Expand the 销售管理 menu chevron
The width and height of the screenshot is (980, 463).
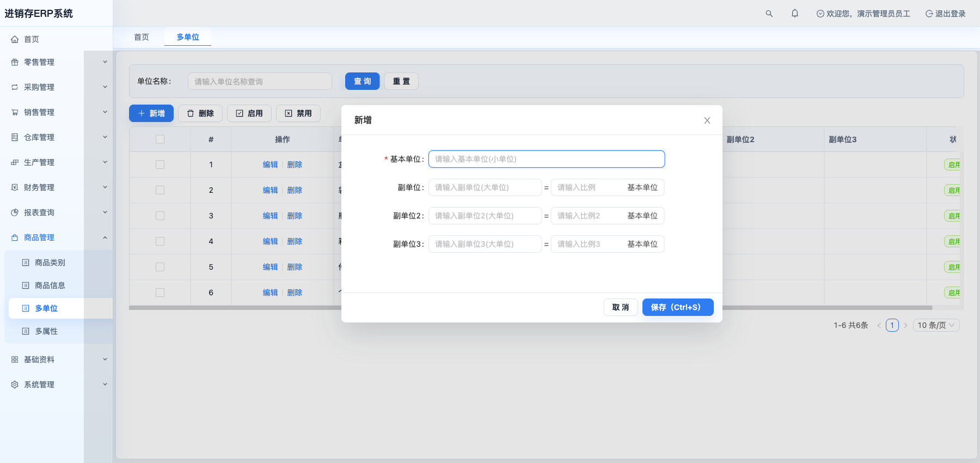[x=105, y=112]
